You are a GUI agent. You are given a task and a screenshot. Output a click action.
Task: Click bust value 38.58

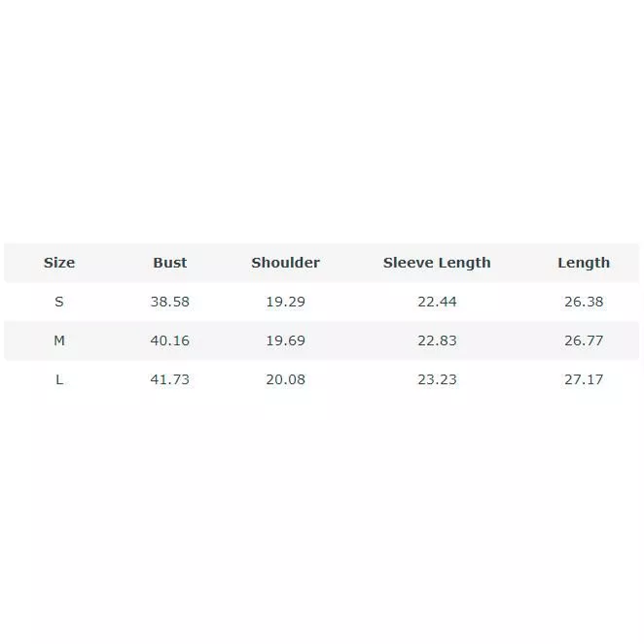pyautogui.click(x=170, y=302)
